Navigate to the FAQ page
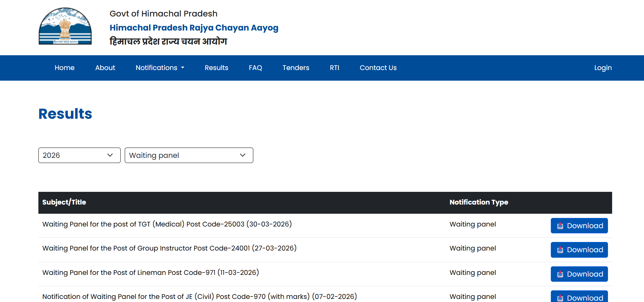 coord(255,68)
